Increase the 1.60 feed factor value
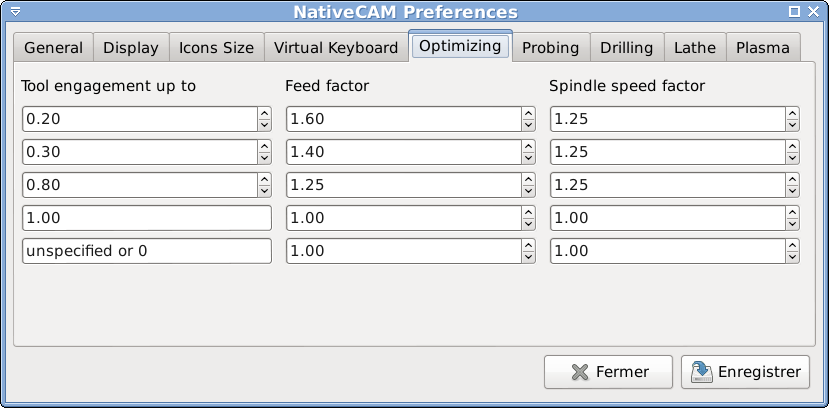This screenshot has width=829, height=408. (528, 113)
